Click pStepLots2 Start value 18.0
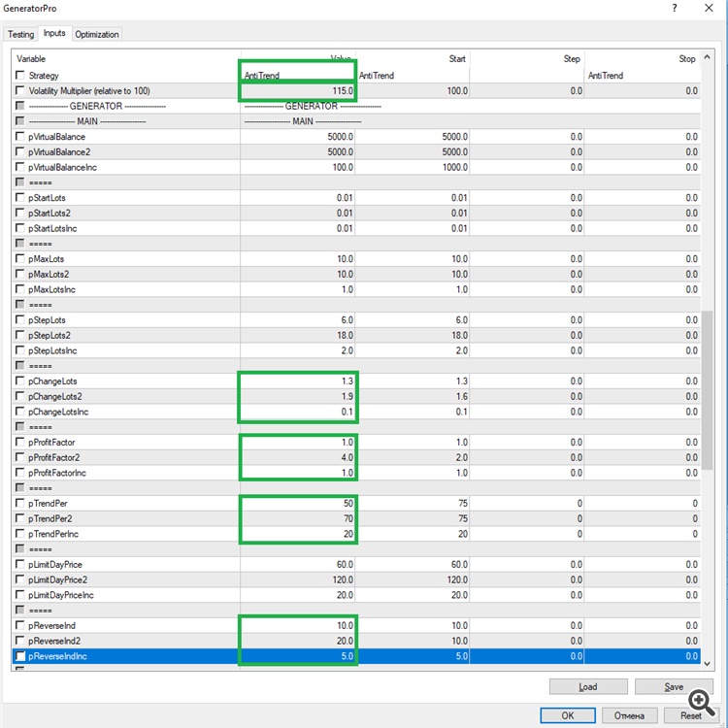 tap(413, 335)
